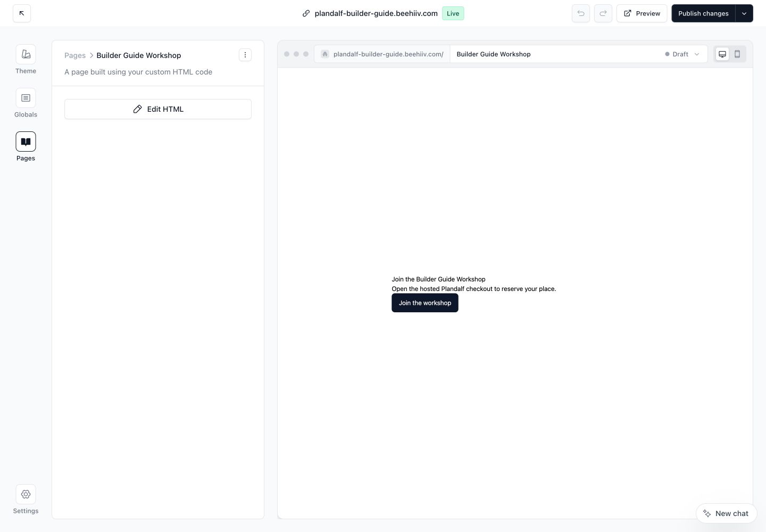
Task: Click 'Join the Builder Guide Workshop' text
Action: pyautogui.click(x=438, y=279)
